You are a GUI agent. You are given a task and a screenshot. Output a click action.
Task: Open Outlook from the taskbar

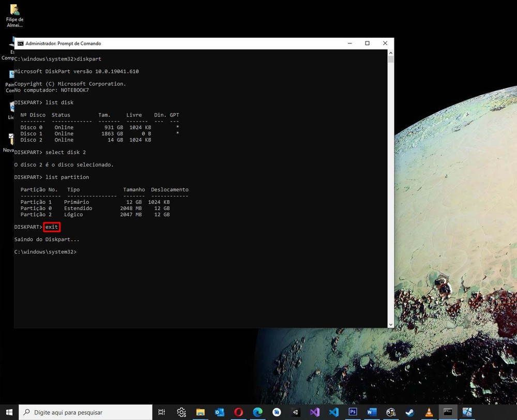[x=220, y=412]
